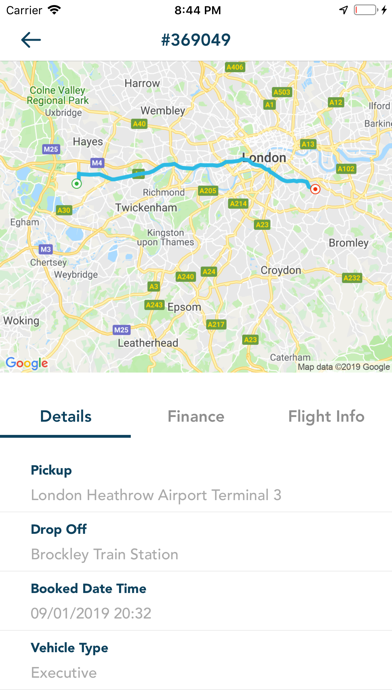
Task: Switch to the Finance tab
Action: [x=196, y=416]
